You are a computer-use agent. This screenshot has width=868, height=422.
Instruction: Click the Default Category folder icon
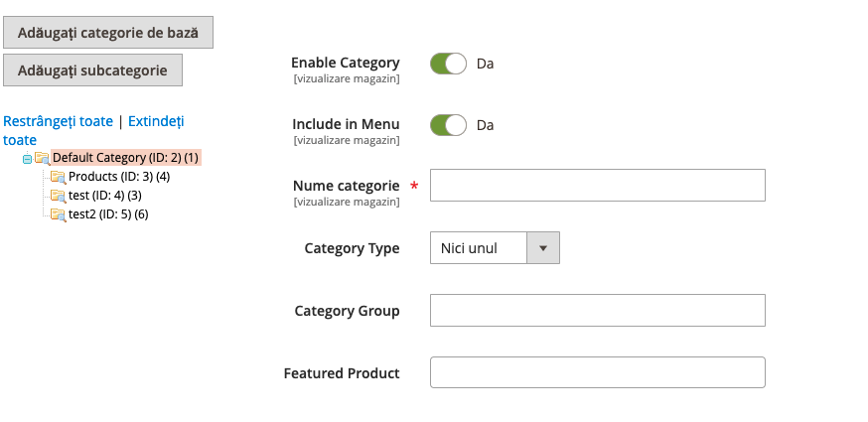point(43,159)
